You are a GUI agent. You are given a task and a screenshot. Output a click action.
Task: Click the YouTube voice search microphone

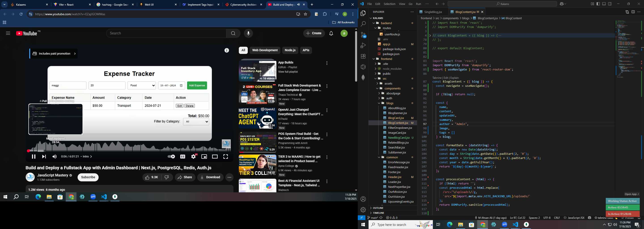click(x=248, y=33)
